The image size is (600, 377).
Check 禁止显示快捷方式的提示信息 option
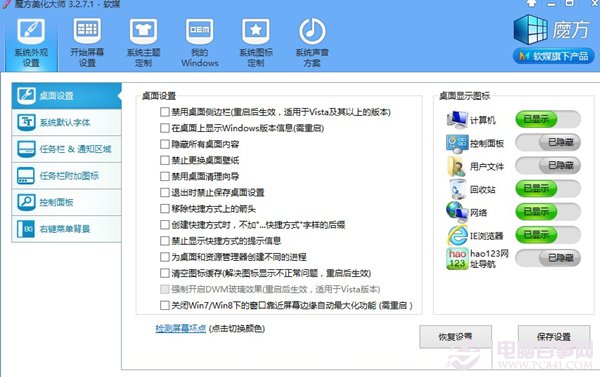pyautogui.click(x=165, y=241)
